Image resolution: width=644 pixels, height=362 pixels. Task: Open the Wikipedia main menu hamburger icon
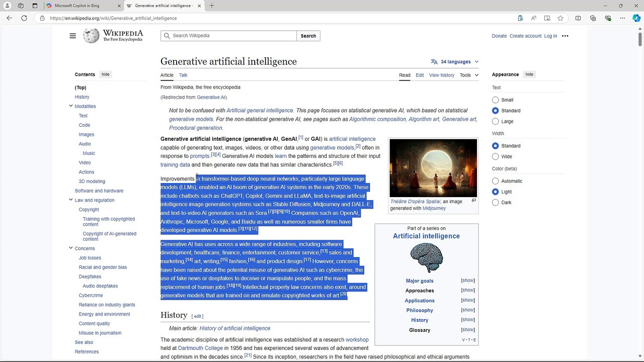point(73,36)
